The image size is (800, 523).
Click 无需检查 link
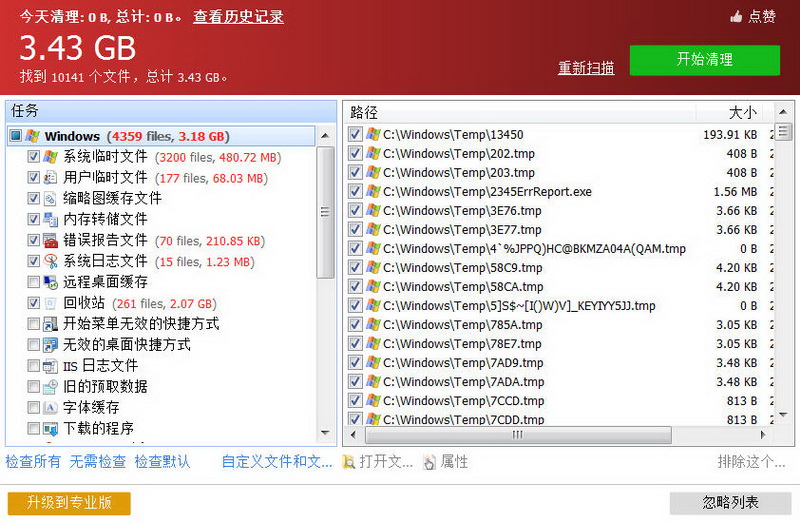tap(97, 462)
